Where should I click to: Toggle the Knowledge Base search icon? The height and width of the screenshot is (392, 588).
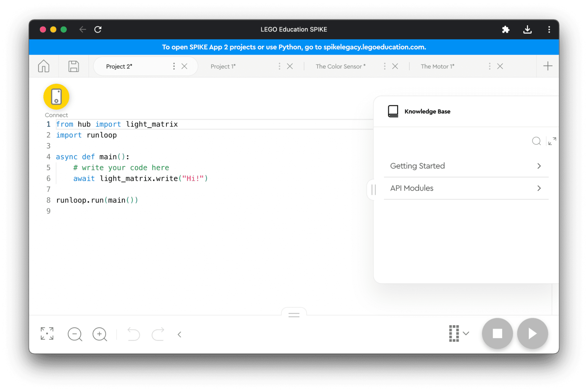click(x=536, y=141)
